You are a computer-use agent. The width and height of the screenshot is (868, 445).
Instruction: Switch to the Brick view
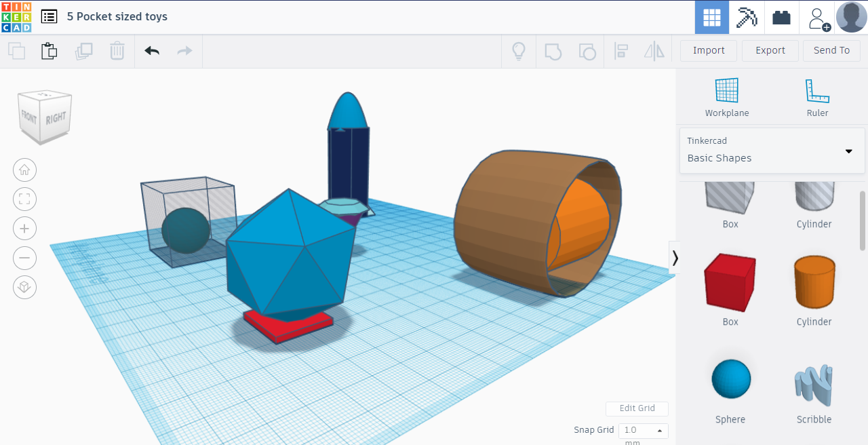pos(781,17)
